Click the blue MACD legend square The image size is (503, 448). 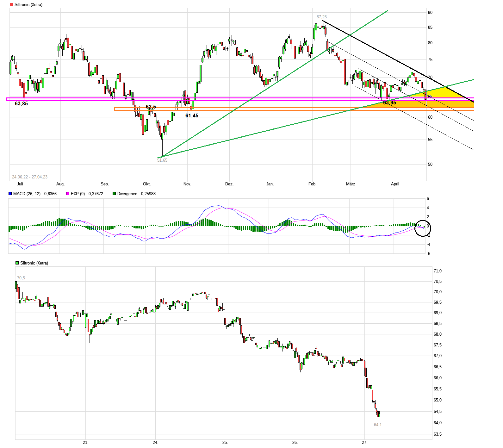pos(10,194)
